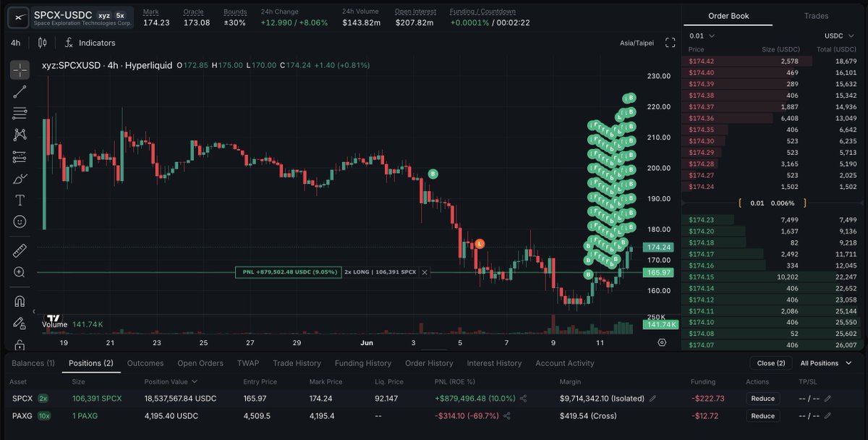The height and width of the screenshot is (440, 868).
Task: Switch to the Trades tab
Action: [816, 16]
